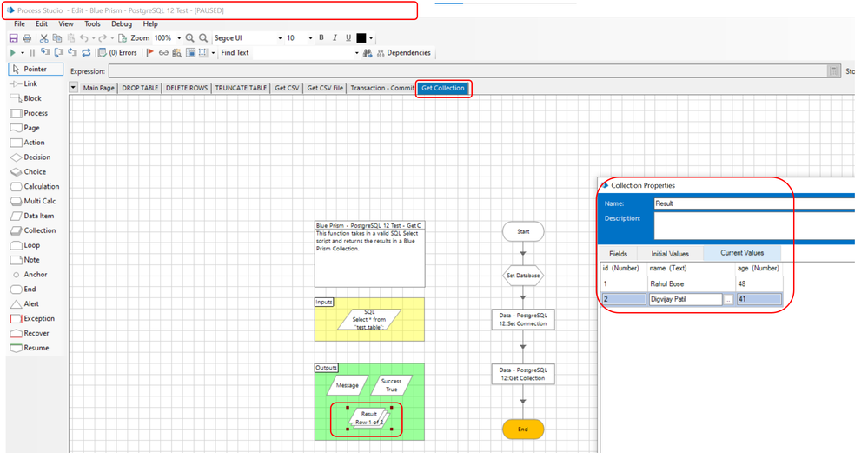Open the Debug menu
The image size is (868, 453).
coord(122,24)
